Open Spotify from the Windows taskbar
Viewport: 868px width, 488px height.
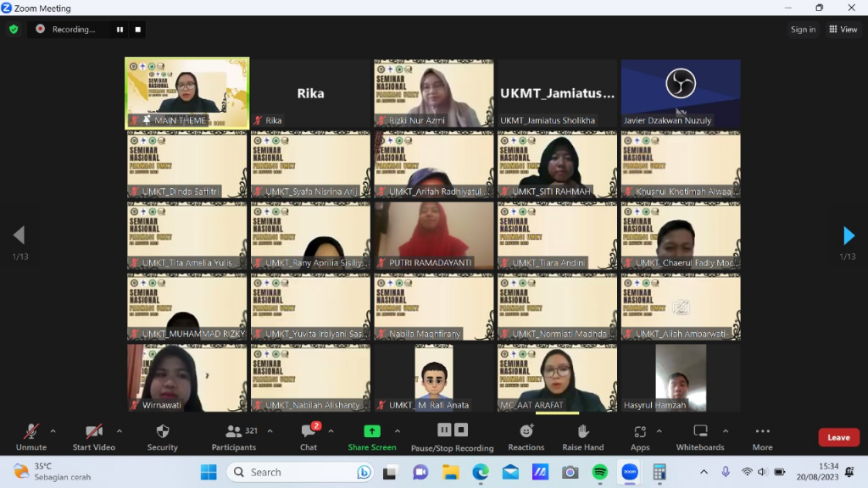(x=599, y=472)
